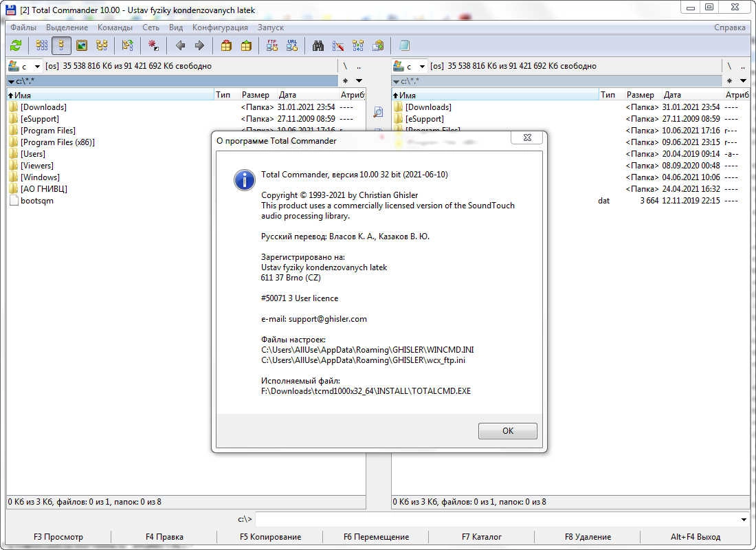Image resolution: width=756 pixels, height=550 pixels.
Task: Open file search with binoculars icon
Action: pyautogui.click(x=318, y=46)
